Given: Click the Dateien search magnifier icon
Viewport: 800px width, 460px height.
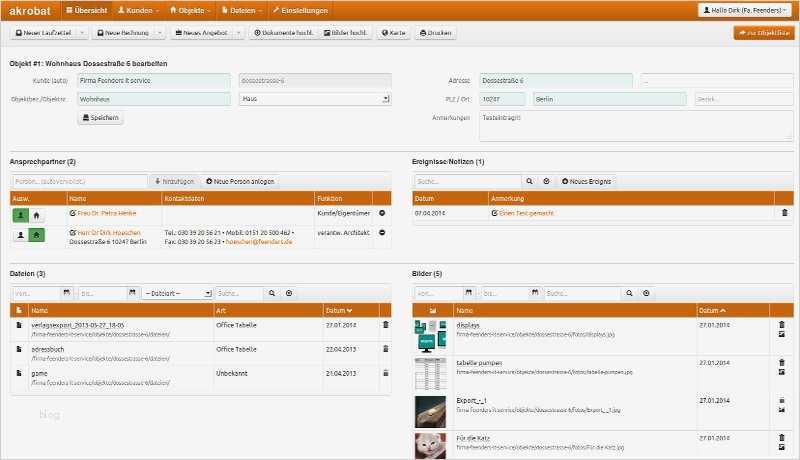Looking at the screenshot, I should coord(272,293).
